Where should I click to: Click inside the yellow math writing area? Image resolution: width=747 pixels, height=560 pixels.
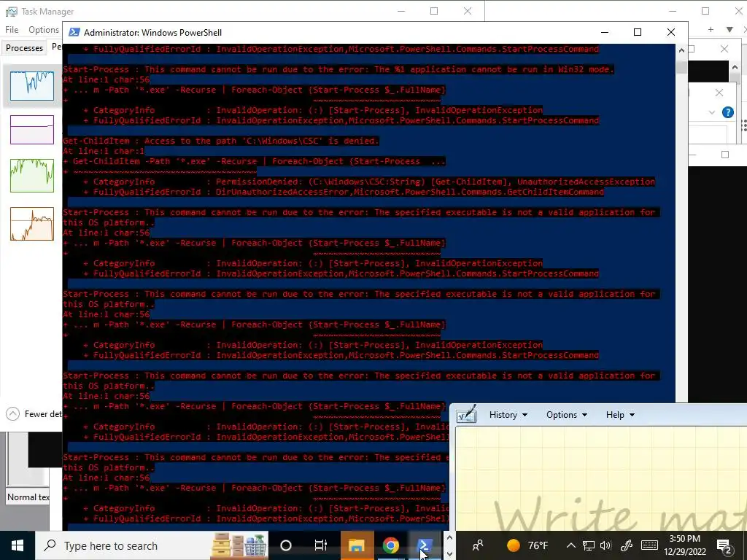601,478
